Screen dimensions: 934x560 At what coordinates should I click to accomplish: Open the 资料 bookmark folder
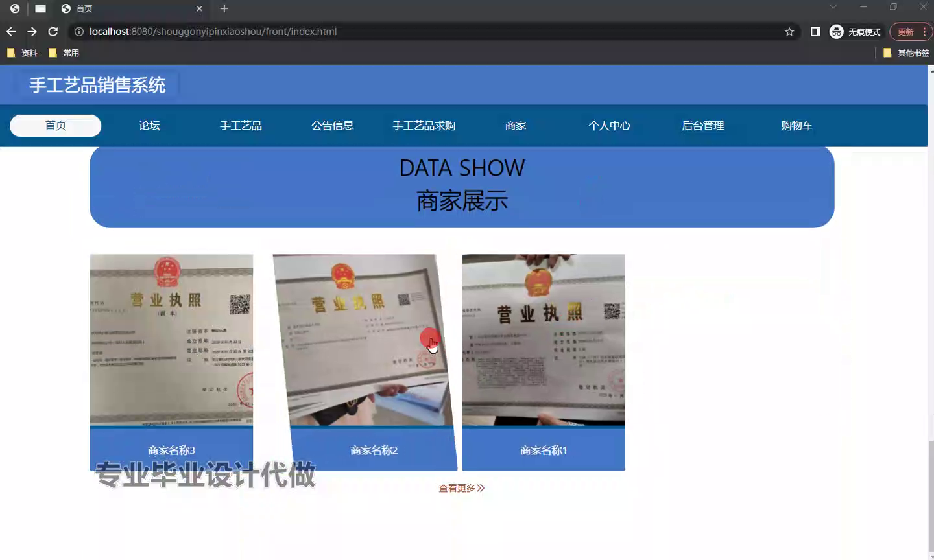click(x=22, y=53)
